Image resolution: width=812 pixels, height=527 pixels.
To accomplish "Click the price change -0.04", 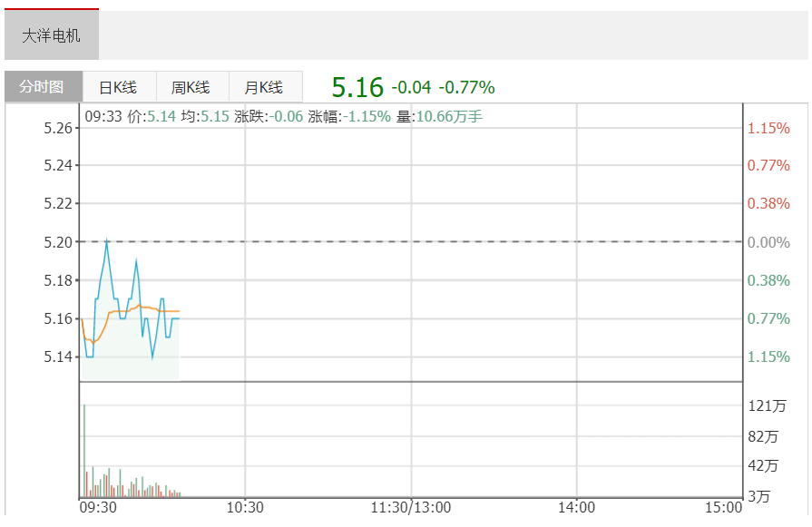I will click(411, 87).
